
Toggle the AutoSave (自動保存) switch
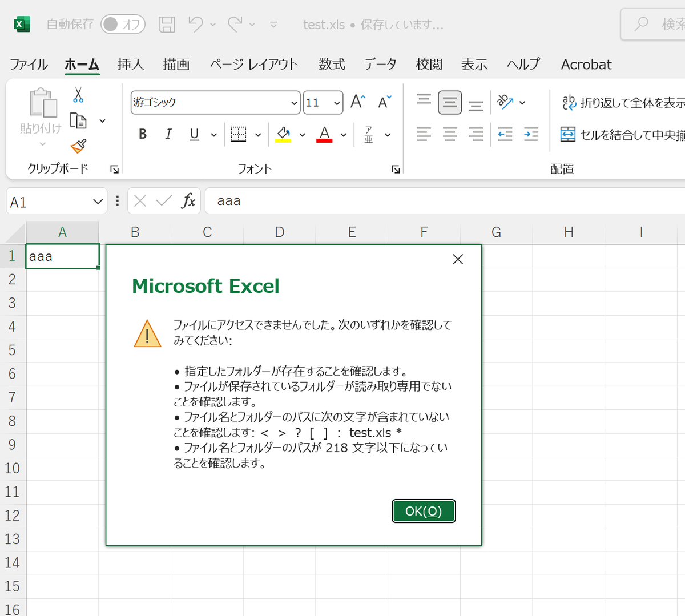click(x=123, y=24)
